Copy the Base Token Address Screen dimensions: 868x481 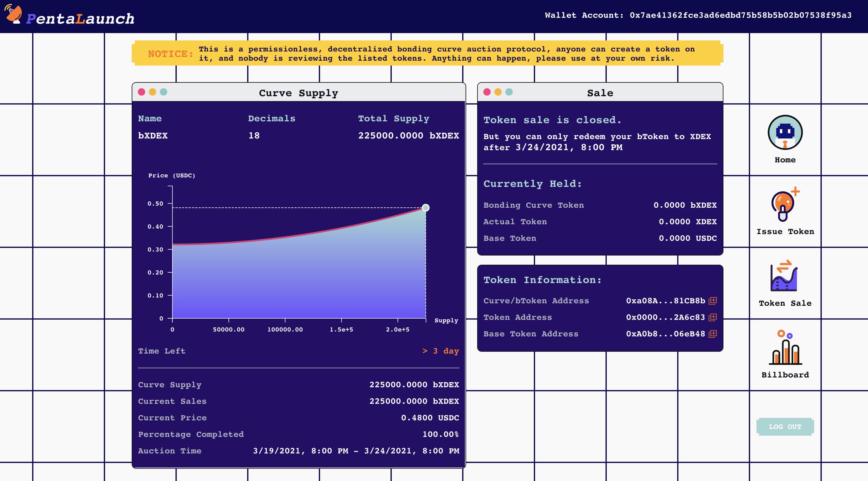[x=713, y=334]
